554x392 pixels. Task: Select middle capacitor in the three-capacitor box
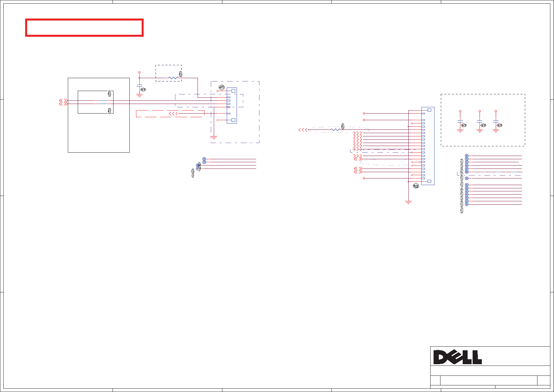click(480, 122)
